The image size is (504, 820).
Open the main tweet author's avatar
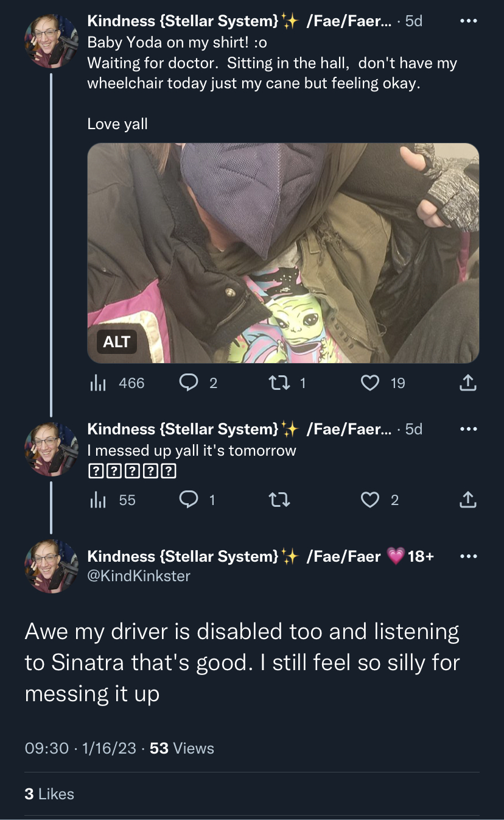click(x=51, y=567)
